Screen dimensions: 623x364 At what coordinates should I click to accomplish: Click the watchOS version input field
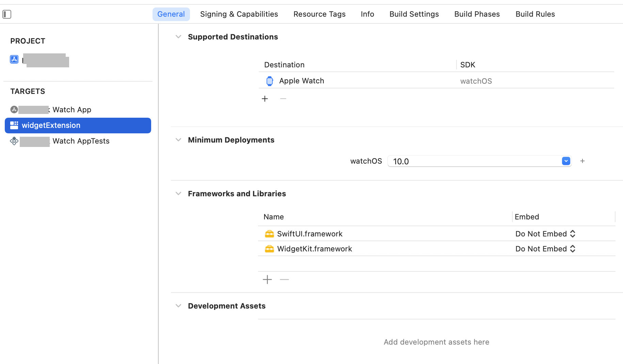point(474,161)
